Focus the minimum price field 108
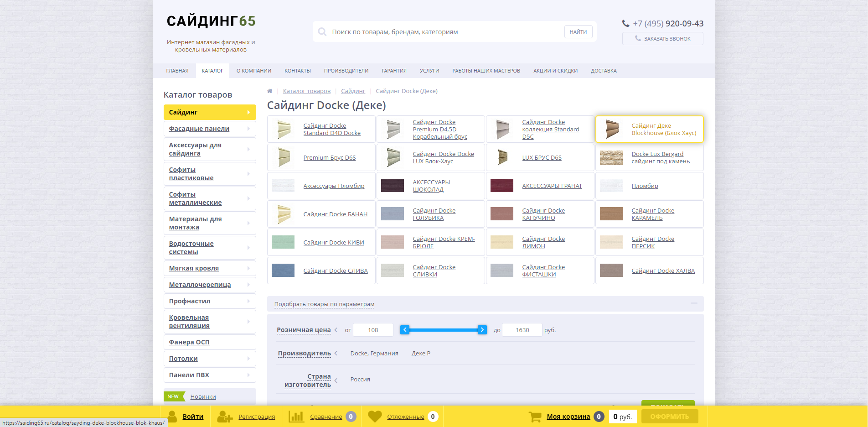This screenshot has width=868, height=427. pos(373,330)
